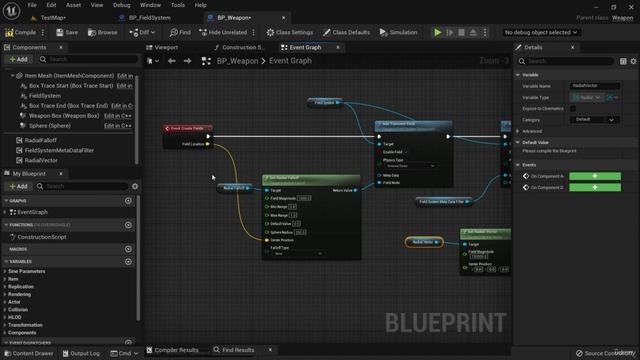
Task: Open the File menu
Action: coord(32,5)
